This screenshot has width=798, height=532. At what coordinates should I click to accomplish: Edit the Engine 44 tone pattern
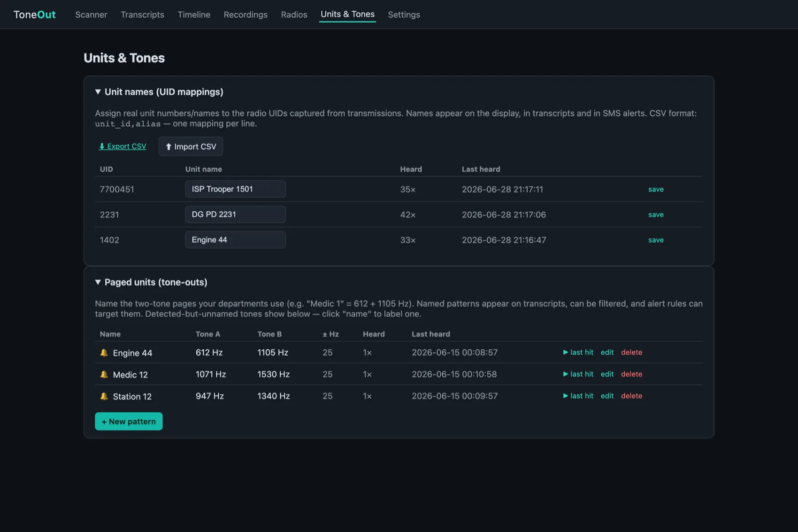[607, 352]
